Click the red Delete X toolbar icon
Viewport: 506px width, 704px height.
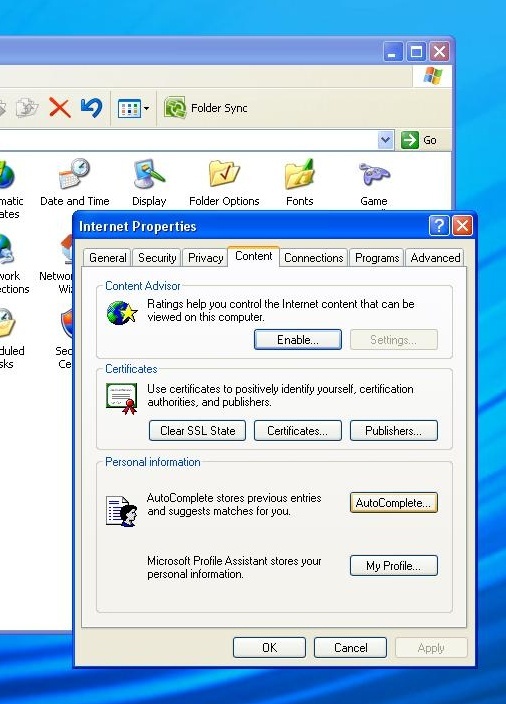tap(60, 108)
